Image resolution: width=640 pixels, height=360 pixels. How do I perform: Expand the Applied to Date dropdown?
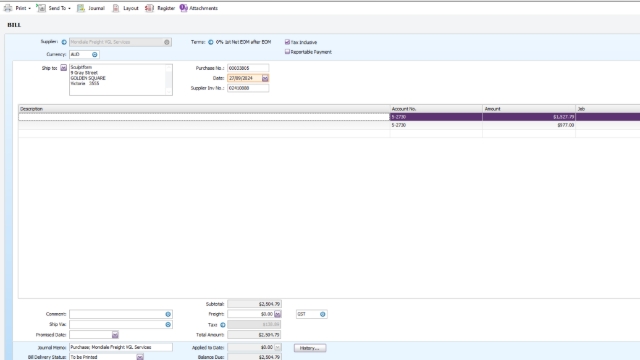[278, 347]
